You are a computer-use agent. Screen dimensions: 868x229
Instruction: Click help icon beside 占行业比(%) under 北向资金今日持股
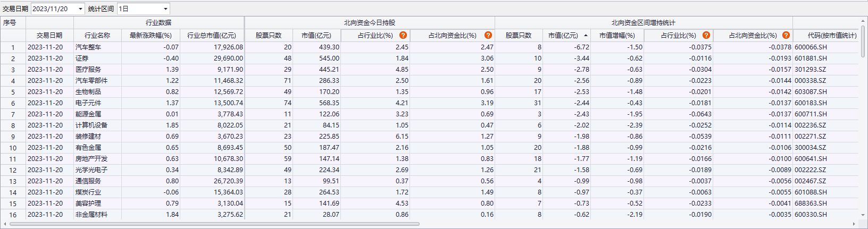pos(403,35)
